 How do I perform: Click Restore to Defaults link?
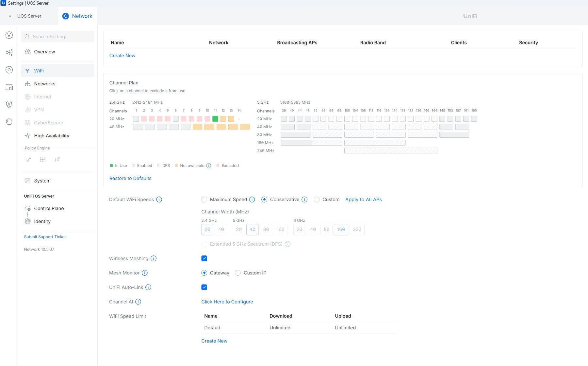[x=130, y=178]
